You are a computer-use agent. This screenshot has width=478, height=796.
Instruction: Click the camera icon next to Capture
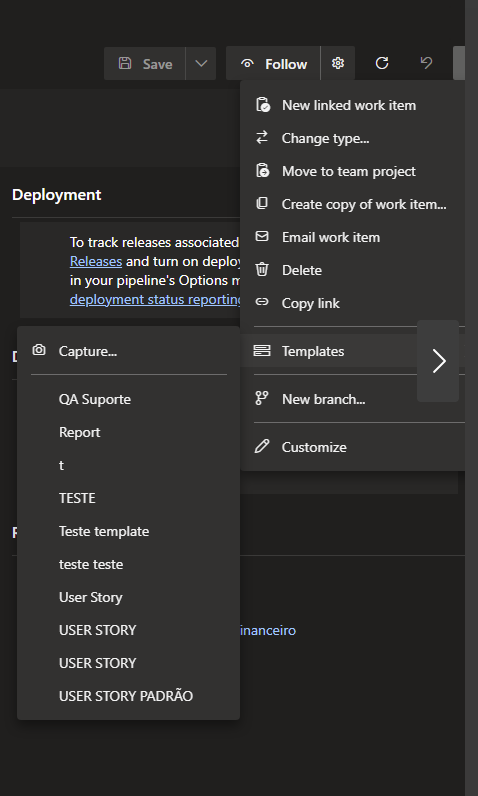pyautogui.click(x=39, y=350)
